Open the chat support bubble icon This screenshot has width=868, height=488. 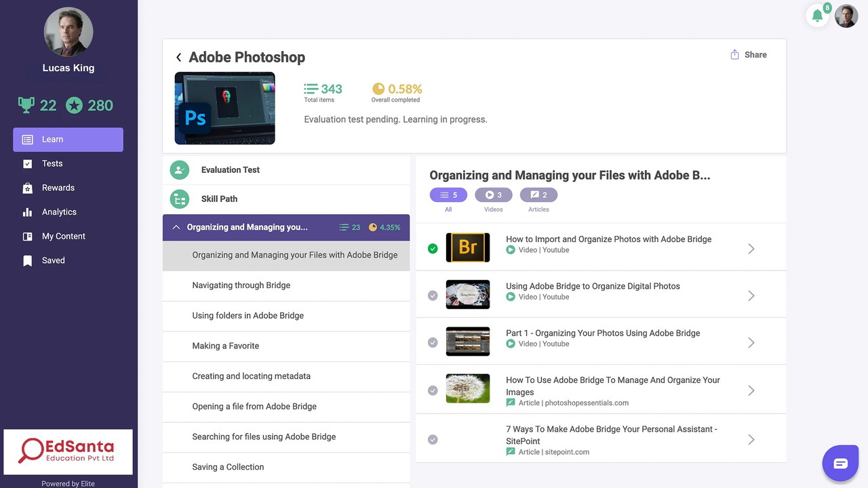840,464
